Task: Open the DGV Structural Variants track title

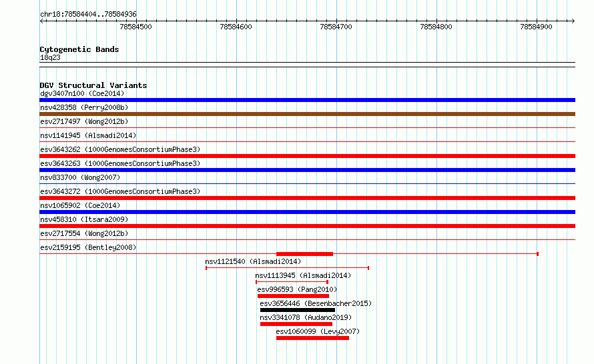Action: [93, 85]
